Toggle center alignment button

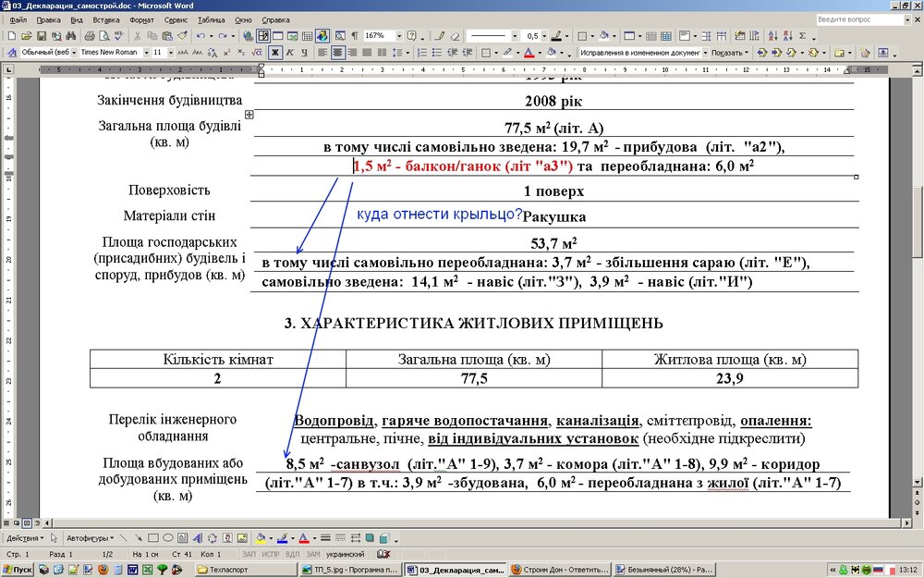pyautogui.click(x=337, y=53)
